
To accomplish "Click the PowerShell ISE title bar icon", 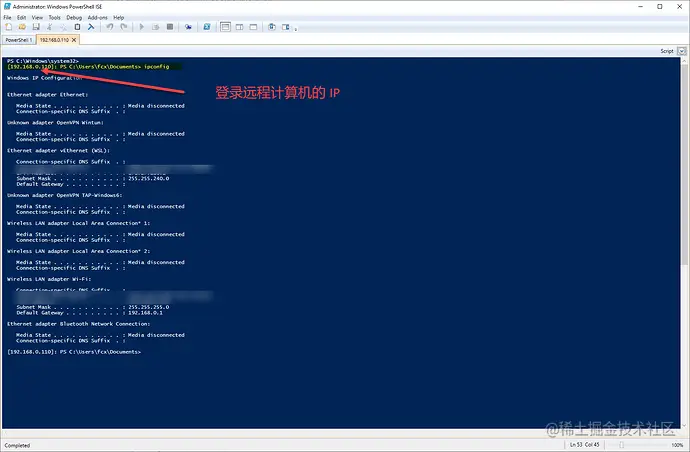I will click(x=7, y=6).
